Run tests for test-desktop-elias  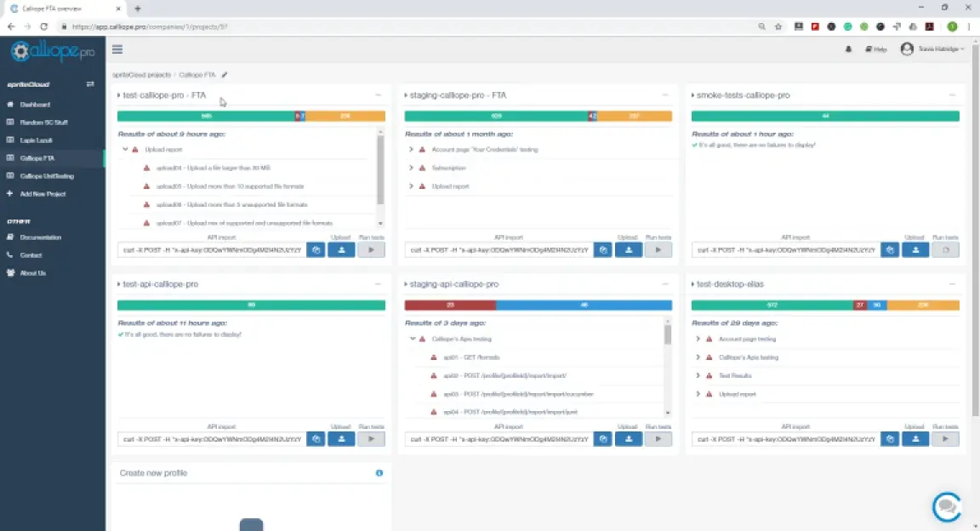(x=945, y=439)
